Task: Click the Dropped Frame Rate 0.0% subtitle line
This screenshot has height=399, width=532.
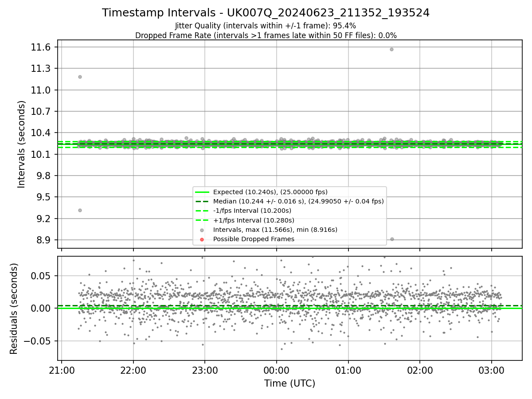Action: click(x=266, y=35)
